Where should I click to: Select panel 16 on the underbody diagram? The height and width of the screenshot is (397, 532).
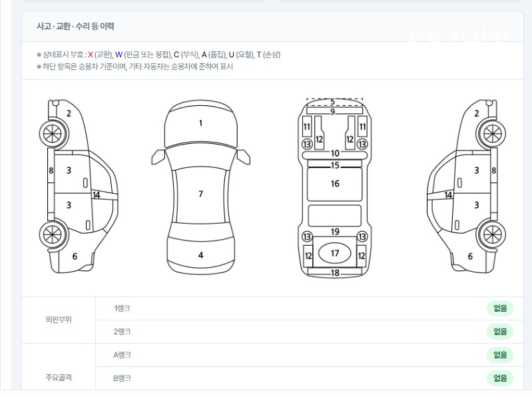[x=335, y=184]
